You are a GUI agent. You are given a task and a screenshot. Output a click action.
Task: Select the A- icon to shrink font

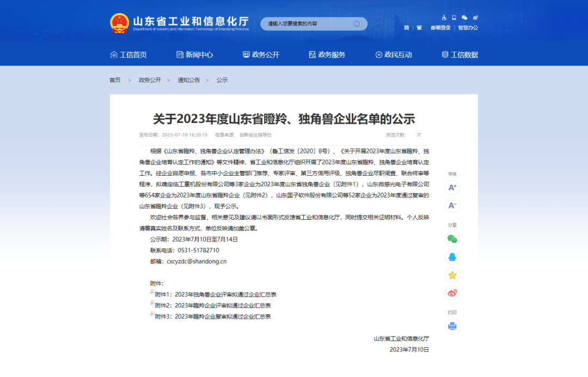452,206
